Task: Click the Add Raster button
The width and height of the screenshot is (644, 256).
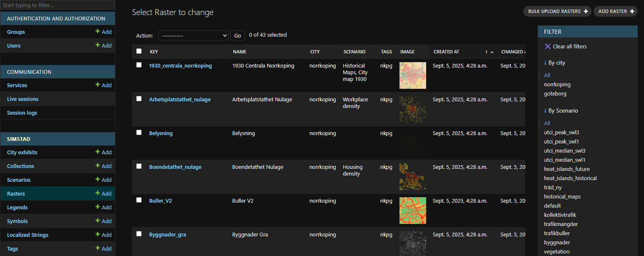Action: [x=615, y=11]
